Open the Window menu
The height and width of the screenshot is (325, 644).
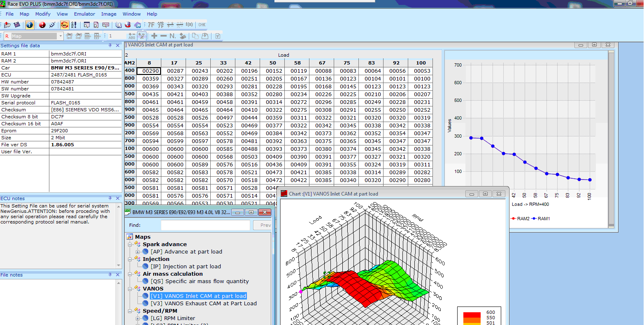click(132, 14)
